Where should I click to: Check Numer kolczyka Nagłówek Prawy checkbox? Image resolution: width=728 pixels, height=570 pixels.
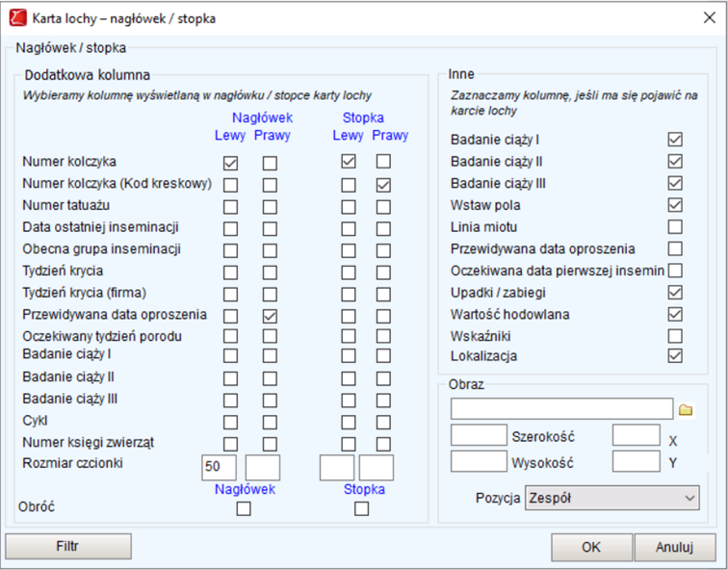point(270,163)
